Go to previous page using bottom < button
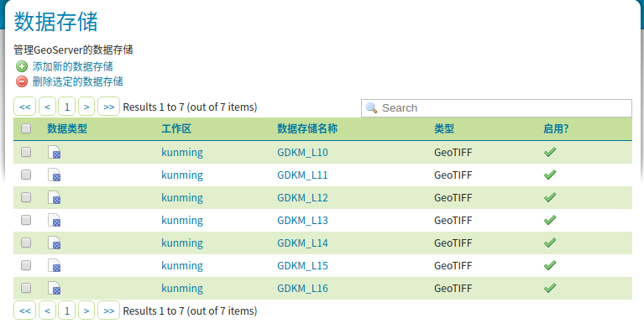 coord(47,311)
